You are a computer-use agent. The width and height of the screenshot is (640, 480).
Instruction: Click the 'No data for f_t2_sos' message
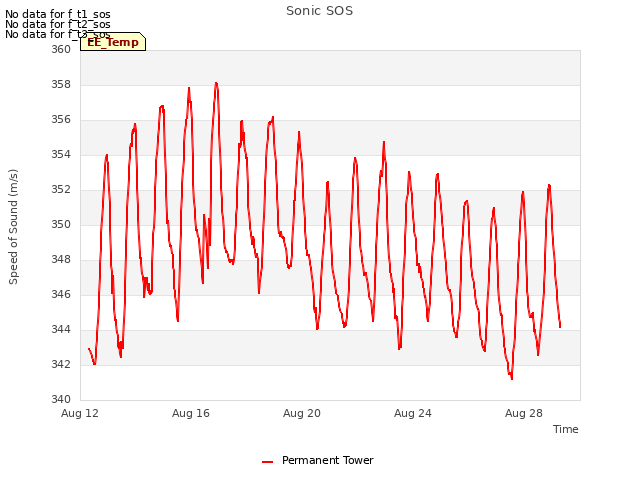tap(58, 24)
